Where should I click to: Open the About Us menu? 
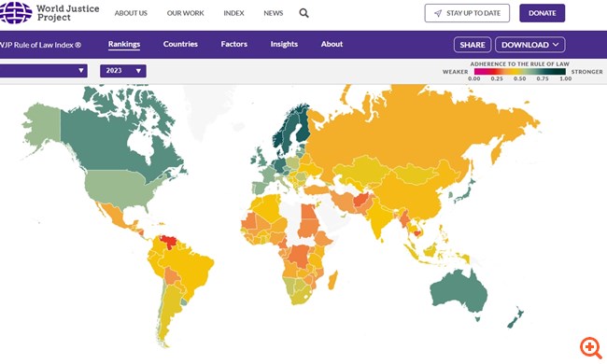(x=131, y=13)
